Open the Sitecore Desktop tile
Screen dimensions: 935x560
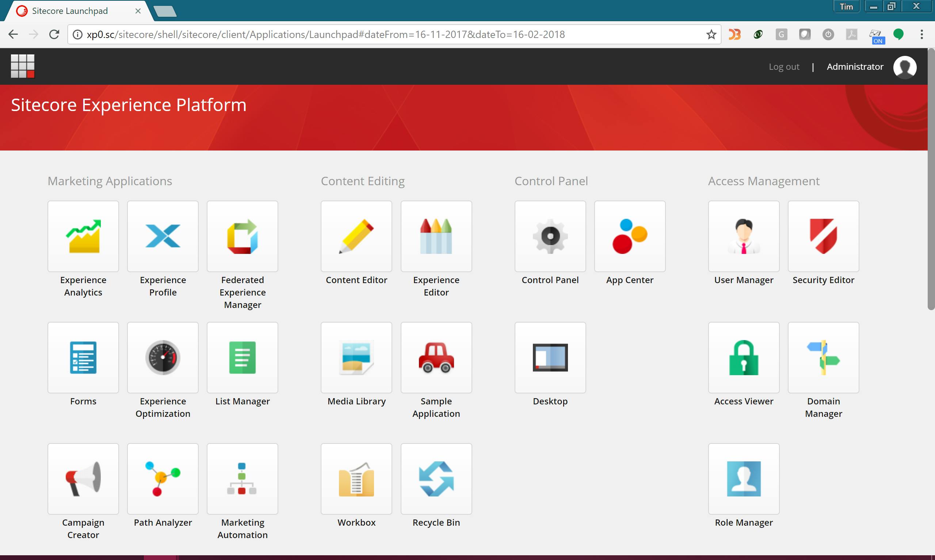pyautogui.click(x=550, y=357)
